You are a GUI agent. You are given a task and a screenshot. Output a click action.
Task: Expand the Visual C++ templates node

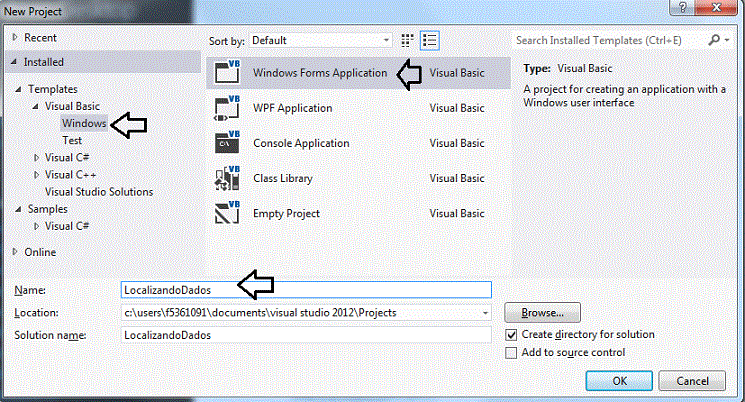pos(36,175)
